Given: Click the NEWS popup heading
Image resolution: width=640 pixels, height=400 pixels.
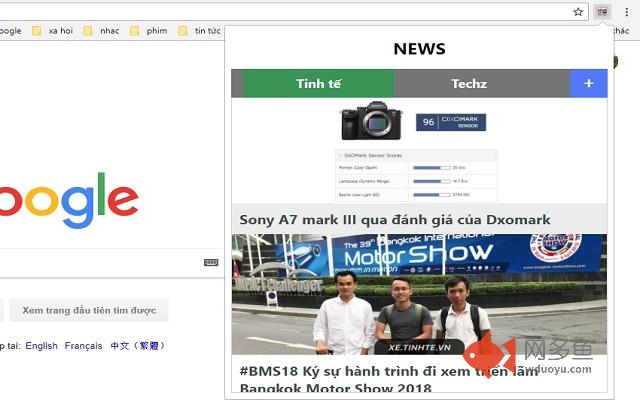Looking at the screenshot, I should tap(419, 49).
